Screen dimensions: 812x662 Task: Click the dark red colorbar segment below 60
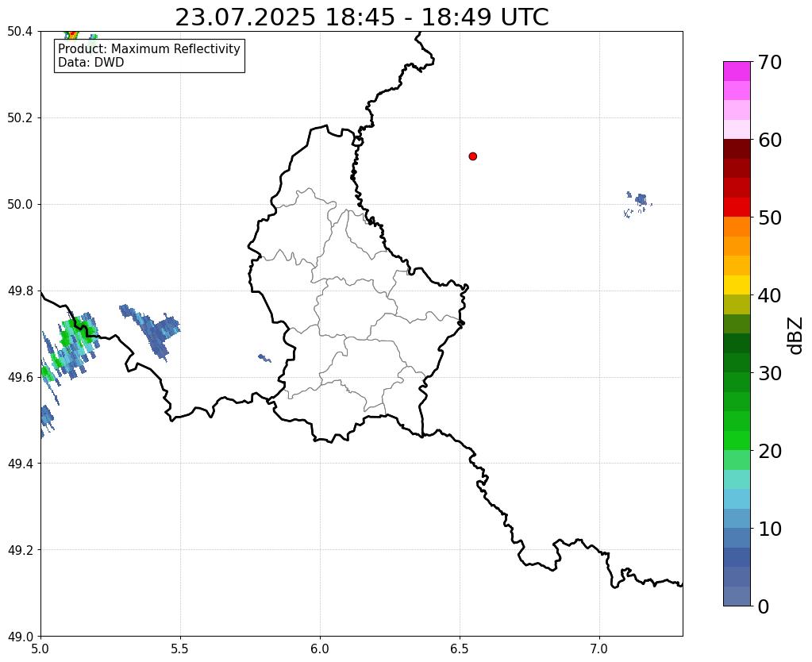737,149
